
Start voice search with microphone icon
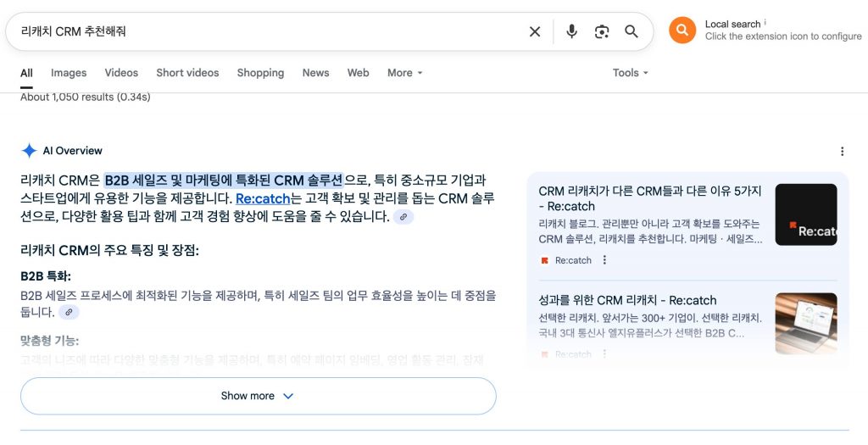coord(572,31)
